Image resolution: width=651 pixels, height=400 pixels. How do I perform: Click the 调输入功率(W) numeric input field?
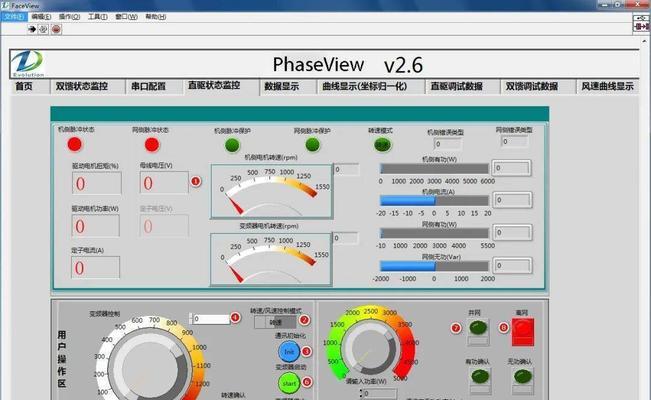tap(379, 393)
